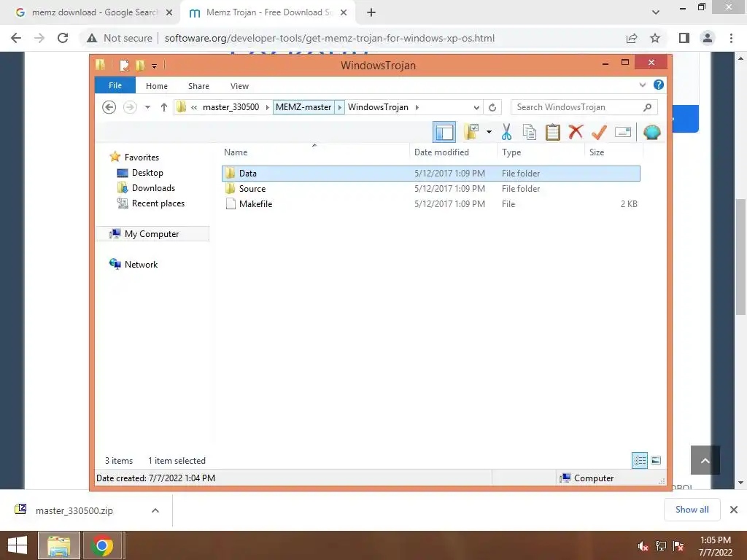Image resolution: width=747 pixels, height=560 pixels.
Task: Switch to large icons view in status bar
Action: [656, 460]
